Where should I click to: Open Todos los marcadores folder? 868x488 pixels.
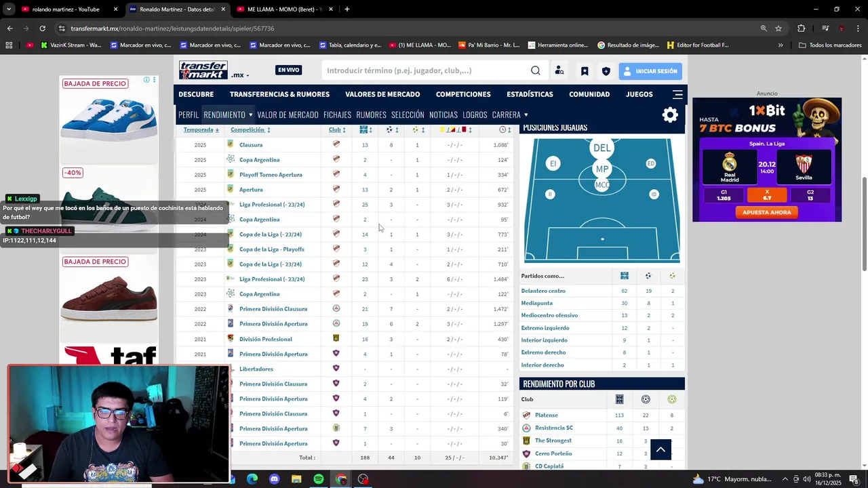point(830,45)
